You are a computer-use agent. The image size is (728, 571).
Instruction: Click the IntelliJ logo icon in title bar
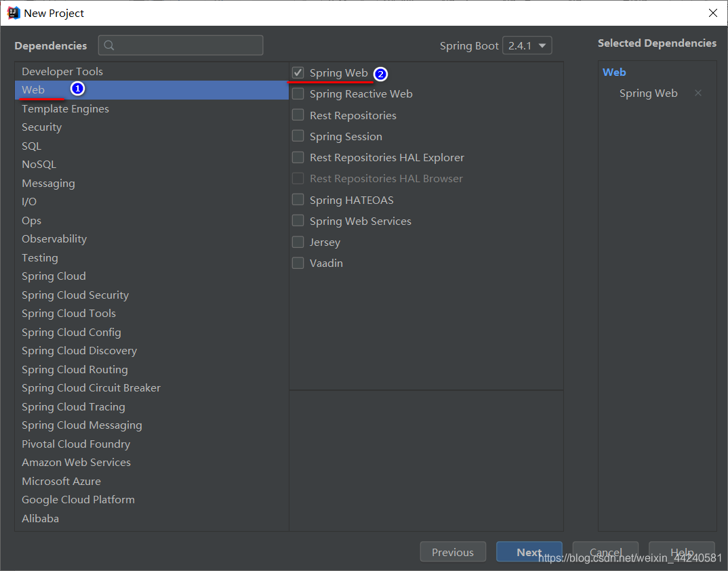[x=14, y=13]
